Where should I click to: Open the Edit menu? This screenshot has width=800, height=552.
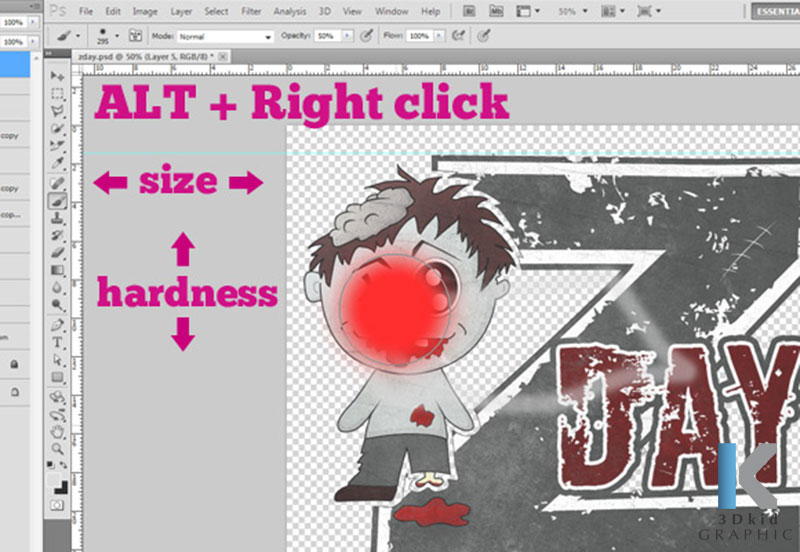click(x=113, y=11)
